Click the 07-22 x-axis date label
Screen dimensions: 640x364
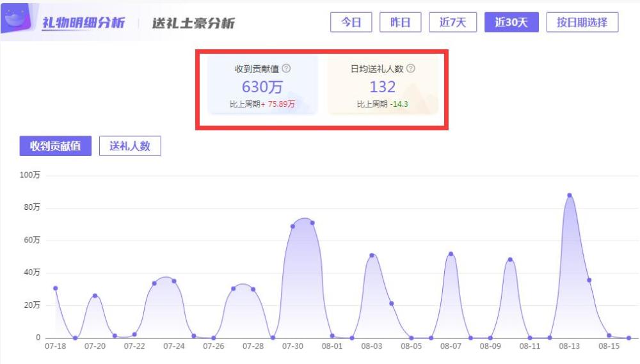click(x=134, y=346)
